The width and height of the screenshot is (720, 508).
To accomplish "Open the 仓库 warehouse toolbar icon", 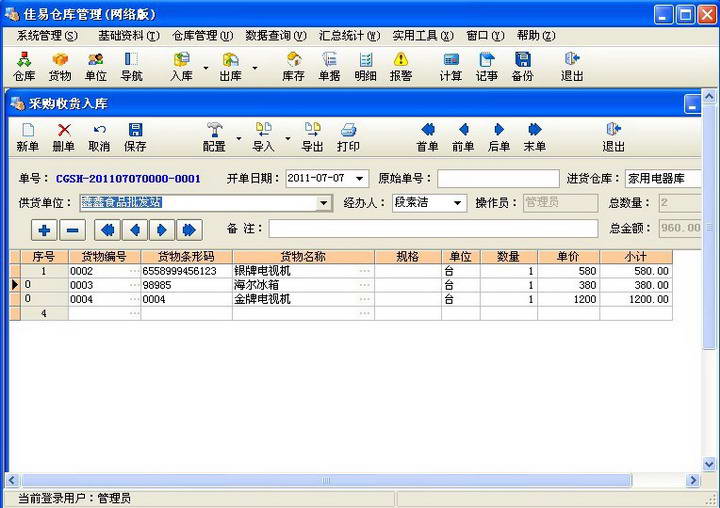I will [24, 67].
